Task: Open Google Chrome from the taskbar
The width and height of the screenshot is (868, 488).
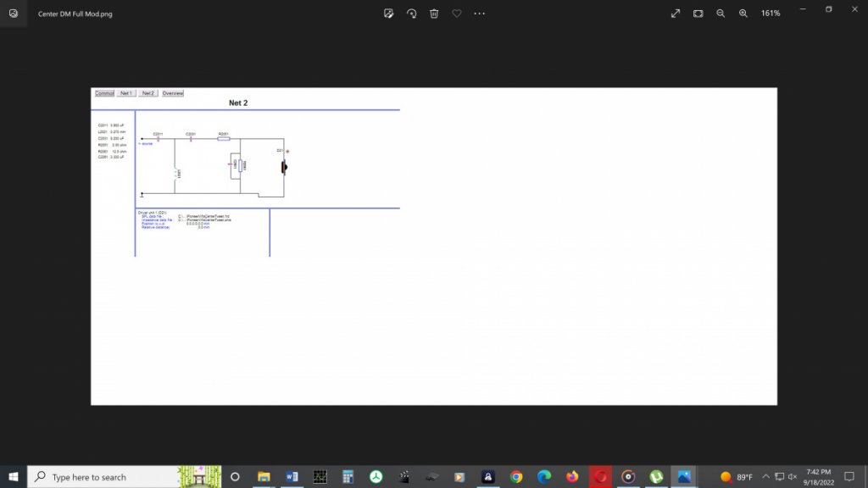Action: (x=516, y=476)
